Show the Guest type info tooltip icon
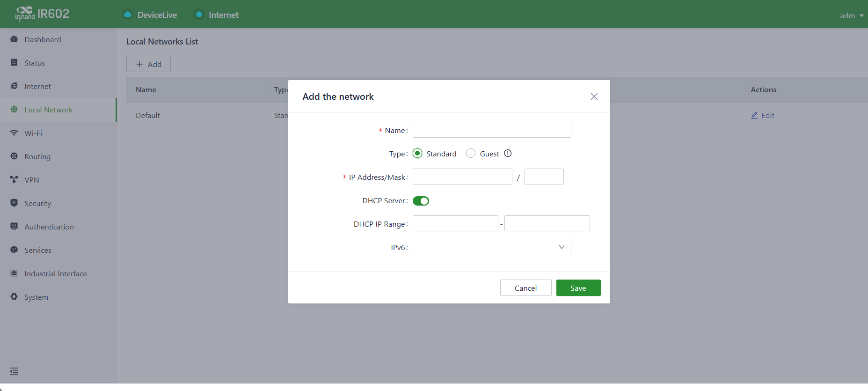The width and height of the screenshot is (868, 391). pyautogui.click(x=508, y=154)
